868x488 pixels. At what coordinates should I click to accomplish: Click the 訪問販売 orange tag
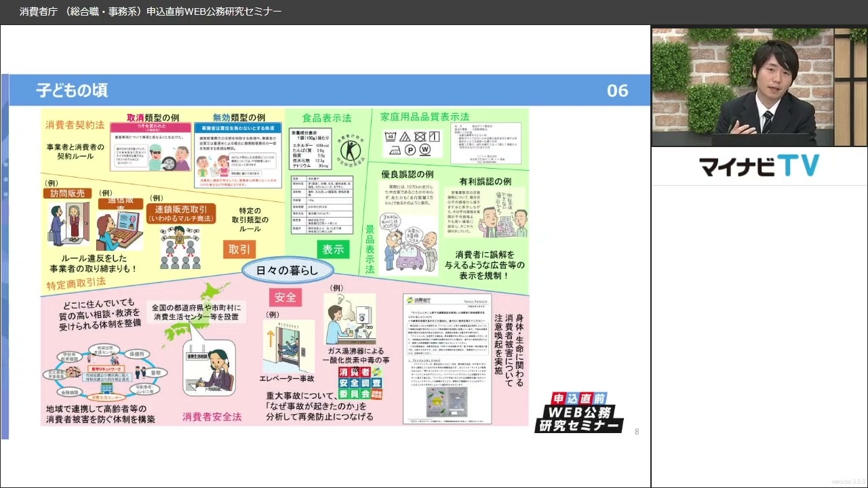(x=66, y=193)
